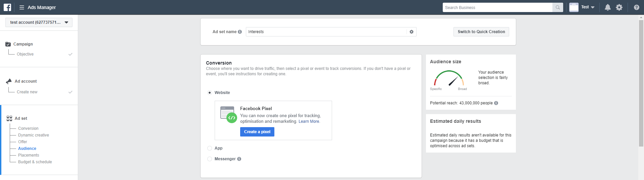Click Switch to Quick Creation
This screenshot has width=644, height=180.
(x=481, y=32)
